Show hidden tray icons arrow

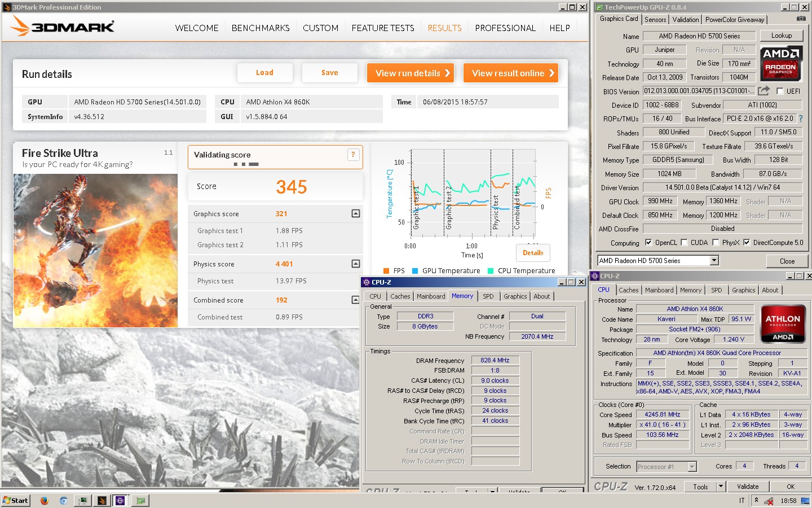tap(756, 500)
